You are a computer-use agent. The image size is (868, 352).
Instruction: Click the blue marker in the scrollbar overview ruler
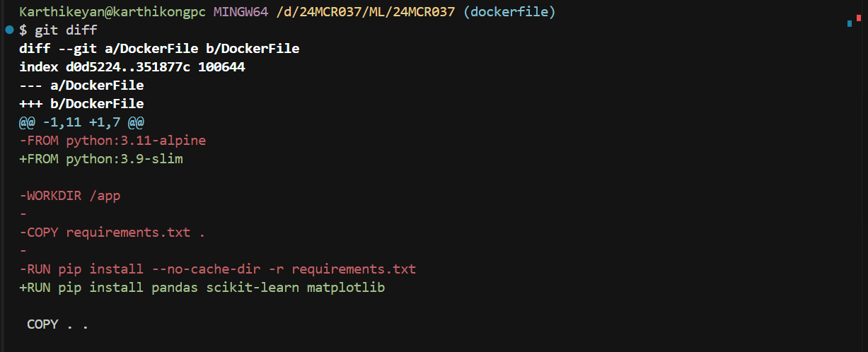(x=849, y=23)
